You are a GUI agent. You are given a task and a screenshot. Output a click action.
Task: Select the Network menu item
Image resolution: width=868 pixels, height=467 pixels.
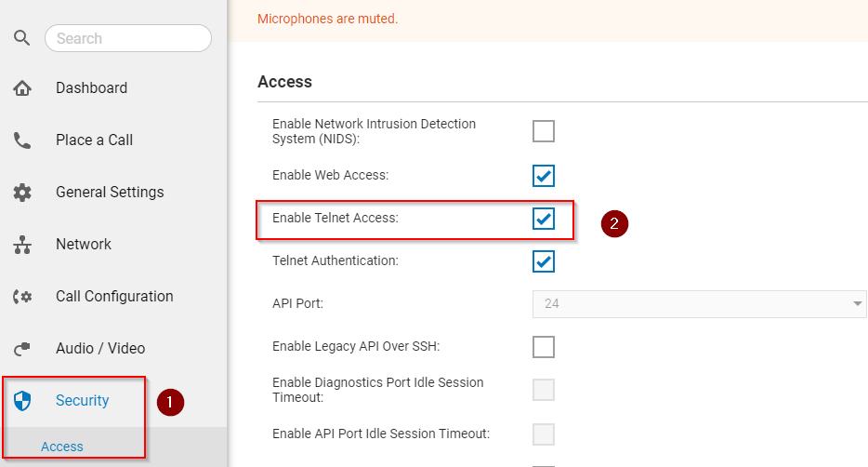click(x=84, y=245)
